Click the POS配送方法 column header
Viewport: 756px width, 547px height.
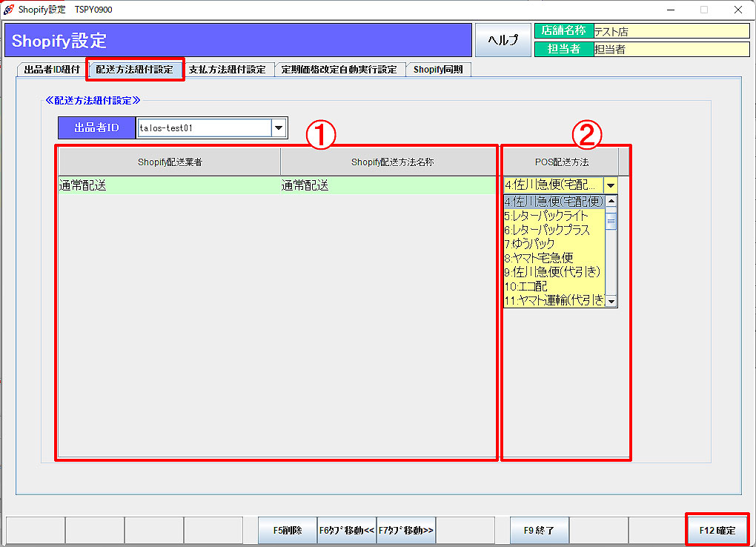pos(561,162)
